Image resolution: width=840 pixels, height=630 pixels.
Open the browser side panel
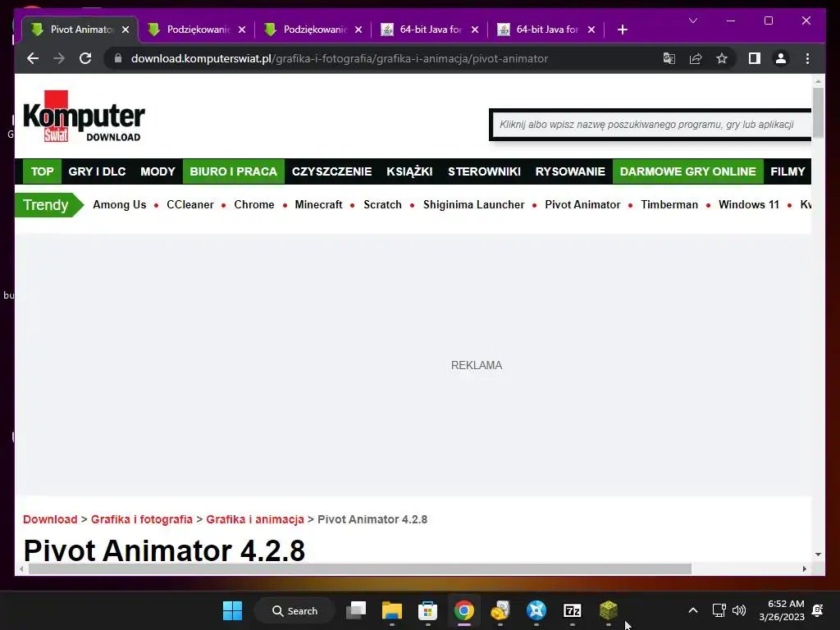(755, 58)
